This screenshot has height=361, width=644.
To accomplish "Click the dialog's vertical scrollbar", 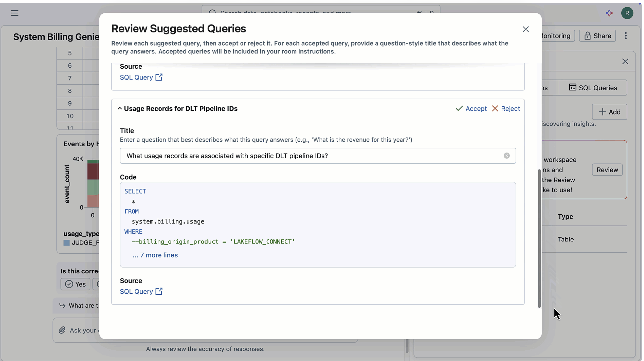I will tap(539, 238).
